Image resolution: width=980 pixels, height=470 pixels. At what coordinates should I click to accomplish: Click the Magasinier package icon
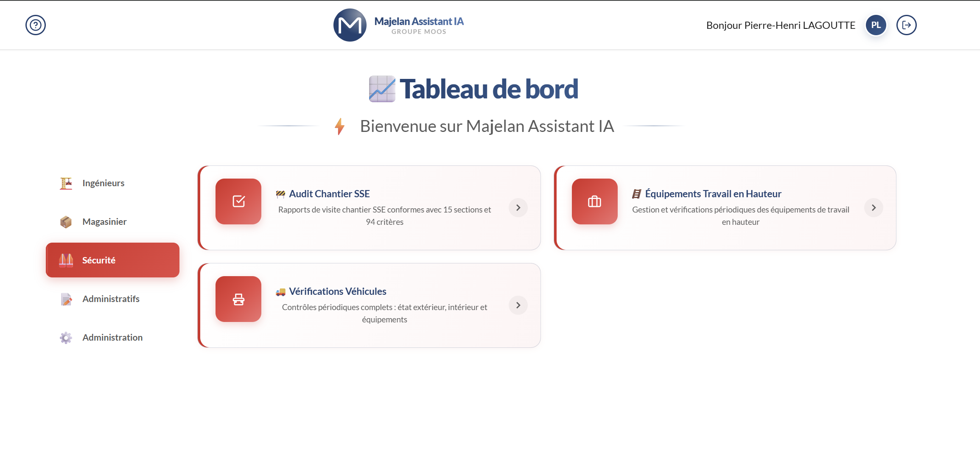[x=66, y=221]
